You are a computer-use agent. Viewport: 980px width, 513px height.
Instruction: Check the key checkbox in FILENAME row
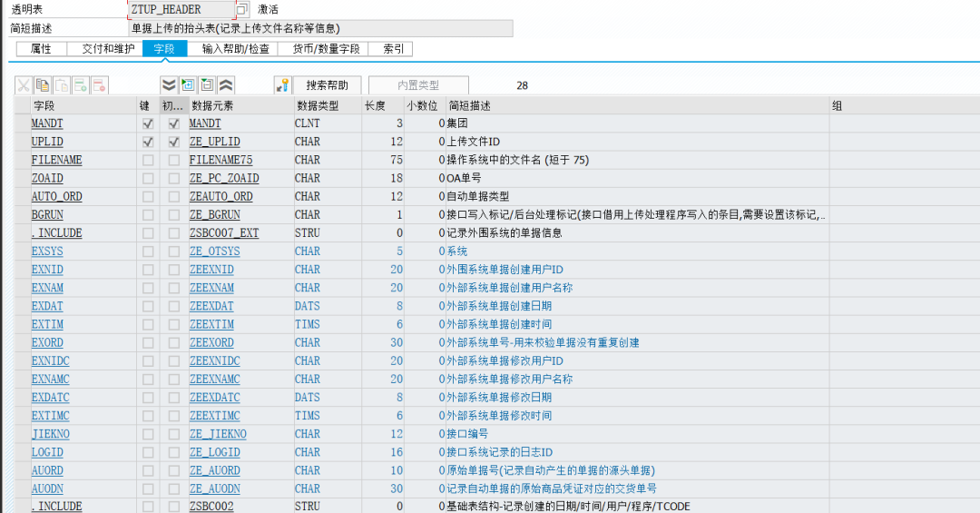click(x=148, y=160)
